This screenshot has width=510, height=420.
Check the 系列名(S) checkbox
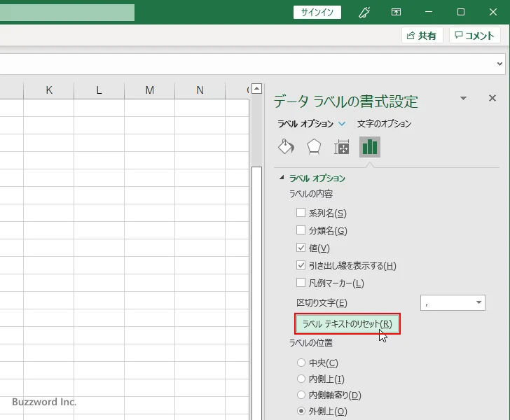pyautogui.click(x=301, y=213)
